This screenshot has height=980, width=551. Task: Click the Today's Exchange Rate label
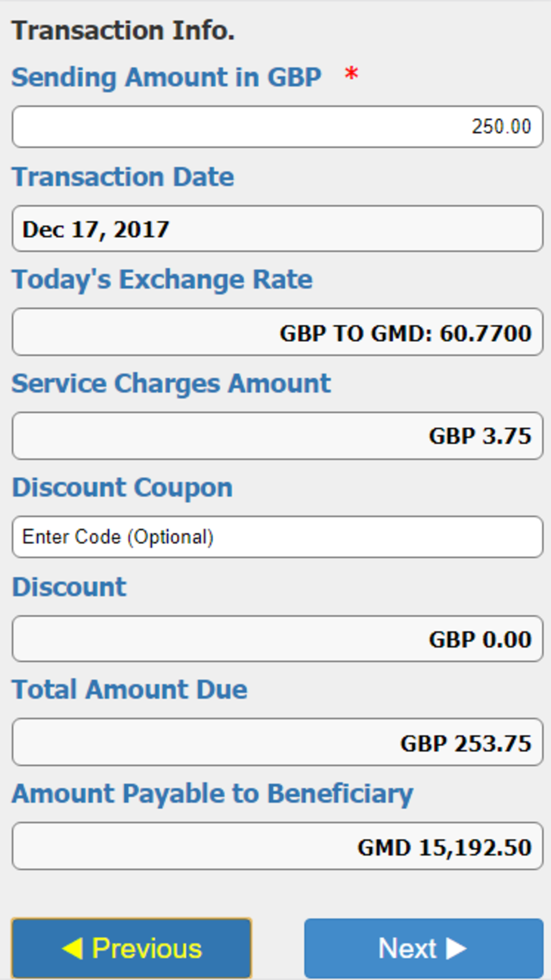coord(162,280)
